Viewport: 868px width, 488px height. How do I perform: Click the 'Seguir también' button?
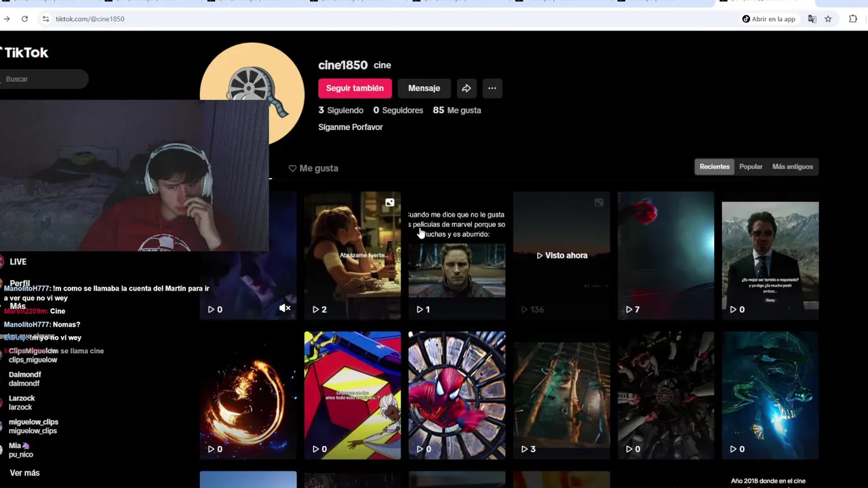point(355,88)
